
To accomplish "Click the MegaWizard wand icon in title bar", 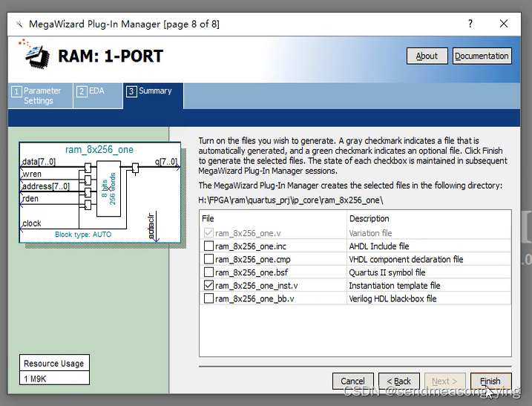I will (19, 24).
